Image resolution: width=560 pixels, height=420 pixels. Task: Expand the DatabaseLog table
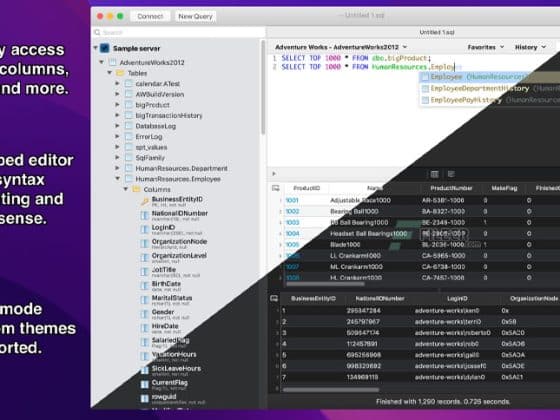(x=117, y=126)
